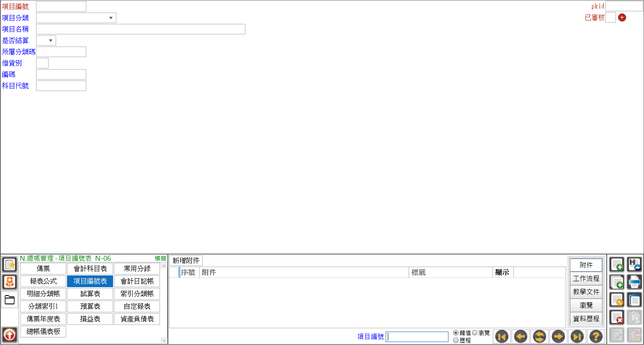Open the 試算表 module
The width and height of the screenshot is (644, 345).
coord(90,294)
